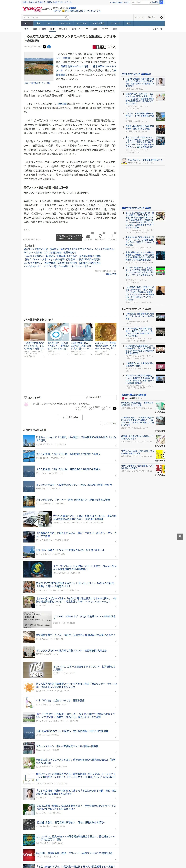
Task: Open related link マルチ商法とは?
Action: click(x=57, y=266)
